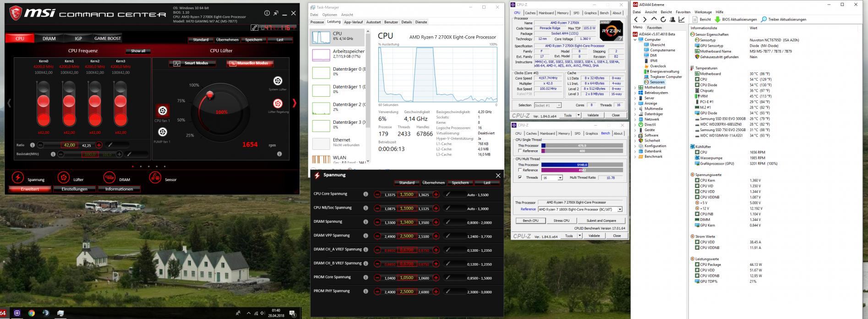Select Sensoren item in AIDA64 tree
Screen dimensions: 868x319
pos(657,82)
